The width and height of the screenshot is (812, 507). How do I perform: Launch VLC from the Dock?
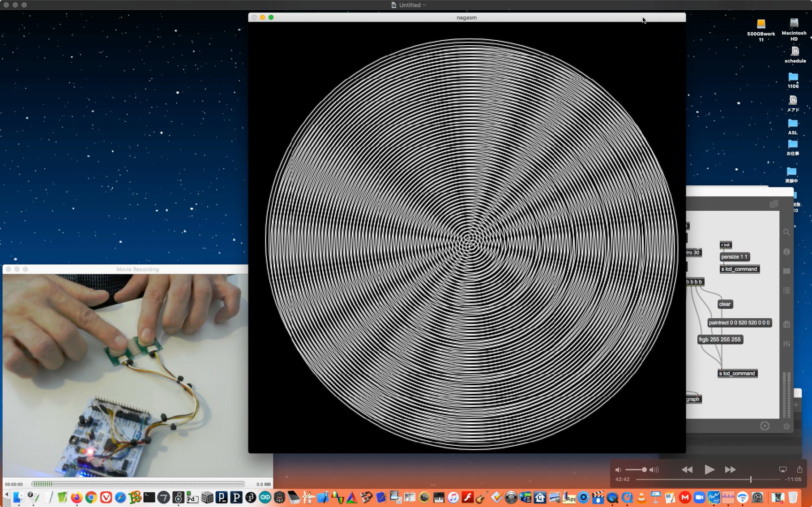[x=641, y=497]
